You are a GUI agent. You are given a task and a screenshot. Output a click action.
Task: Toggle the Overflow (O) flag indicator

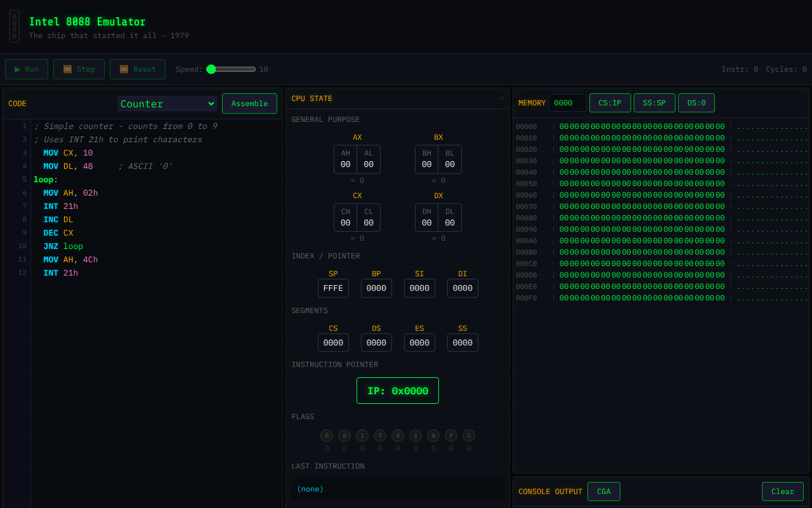pyautogui.click(x=327, y=436)
